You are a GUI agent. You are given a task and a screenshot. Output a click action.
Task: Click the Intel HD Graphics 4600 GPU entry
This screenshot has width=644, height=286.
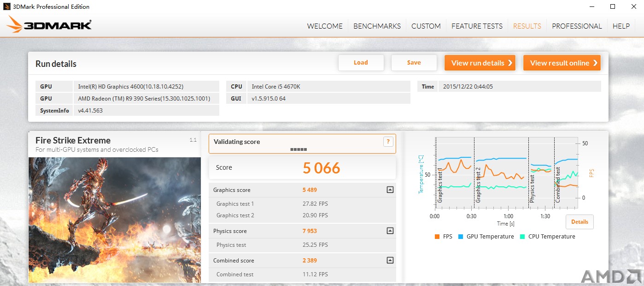pos(146,86)
